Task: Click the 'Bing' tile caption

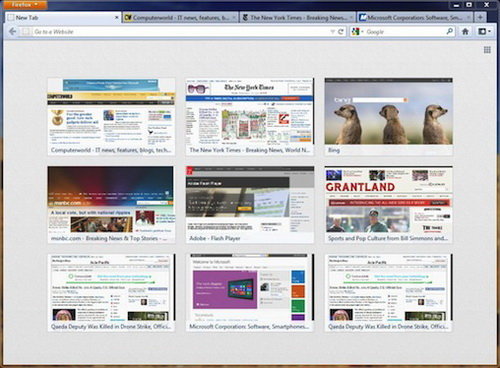Action: pyautogui.click(x=334, y=150)
